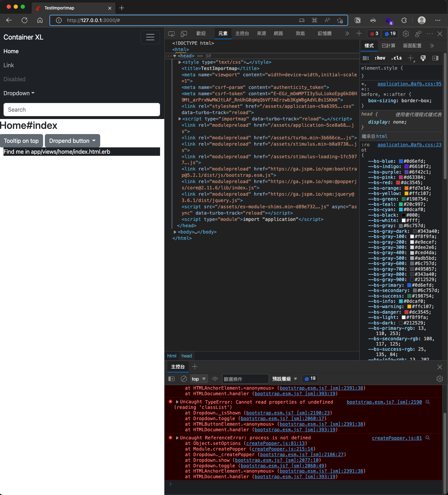Open the Dropdown nav item
This screenshot has height=495, width=448.
click(19, 93)
